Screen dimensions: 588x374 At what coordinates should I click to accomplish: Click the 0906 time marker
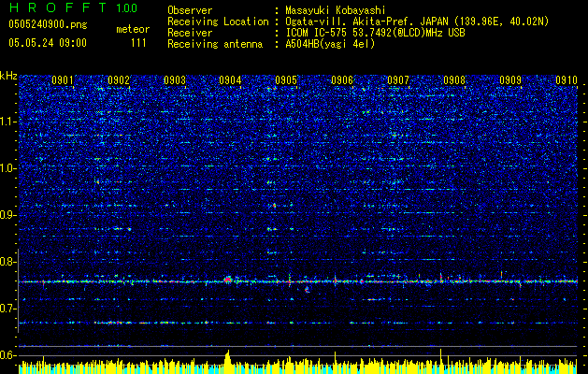(342, 80)
